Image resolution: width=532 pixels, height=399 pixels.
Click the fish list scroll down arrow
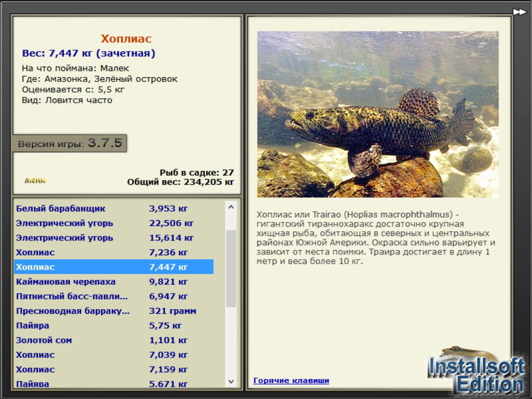pos(231,381)
